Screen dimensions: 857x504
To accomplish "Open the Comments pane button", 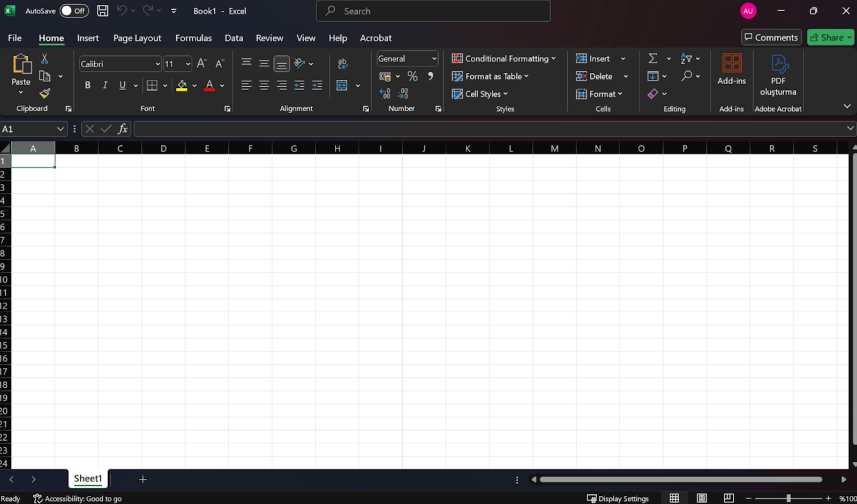I will coord(771,37).
